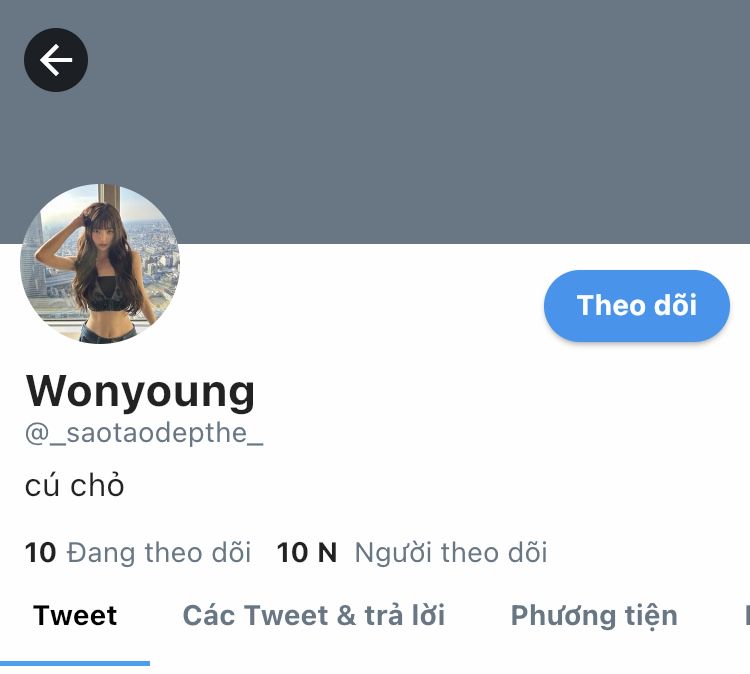This screenshot has width=750, height=674.
Task: Click the ampersand in Tweet & trả lời tab
Action: tap(346, 616)
